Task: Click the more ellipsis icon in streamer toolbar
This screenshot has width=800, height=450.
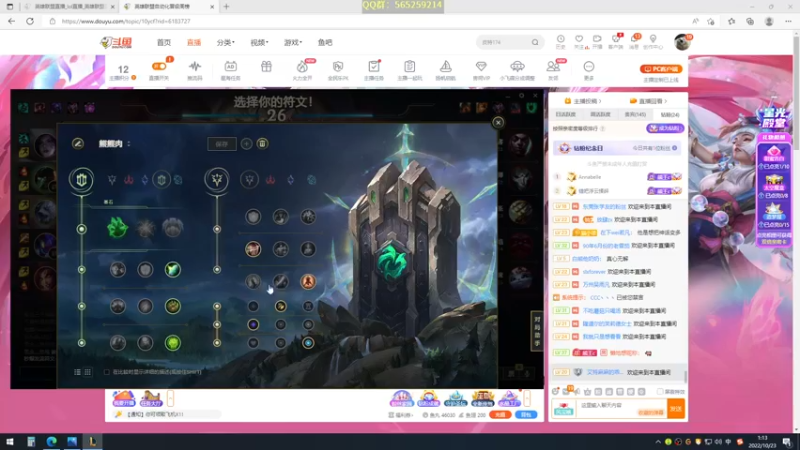Action: click(589, 67)
